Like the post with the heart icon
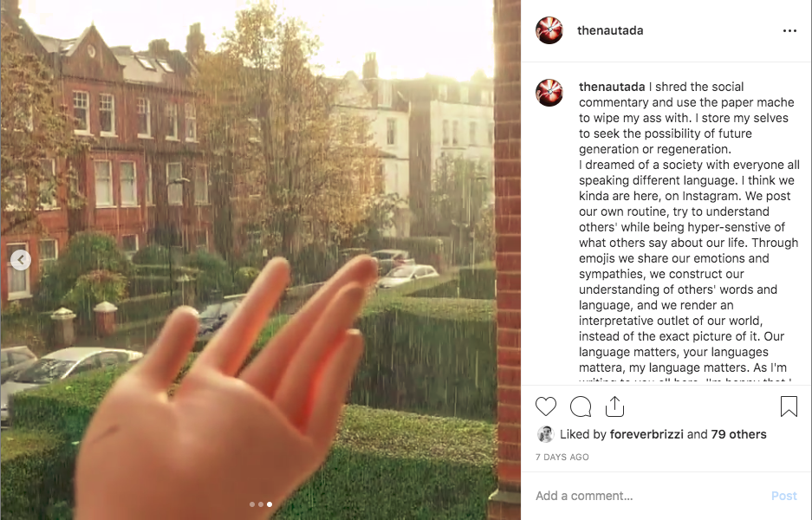The image size is (812, 520). (x=546, y=406)
